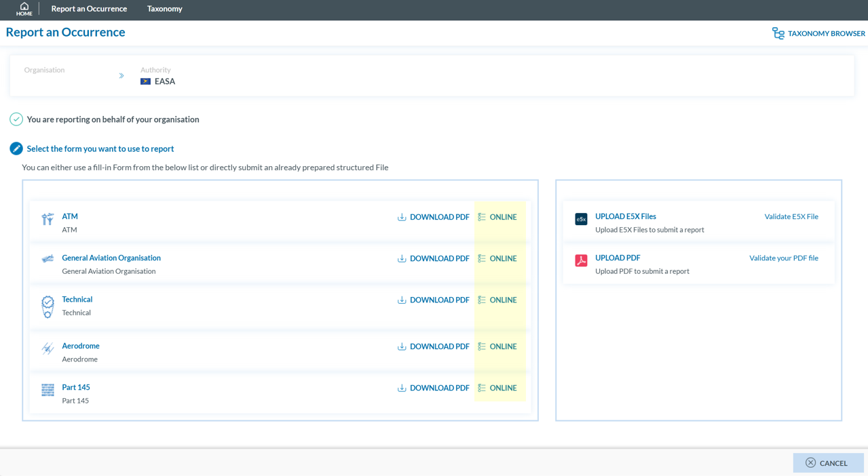
Task: Click Validate E5X File link
Action: [x=791, y=217]
